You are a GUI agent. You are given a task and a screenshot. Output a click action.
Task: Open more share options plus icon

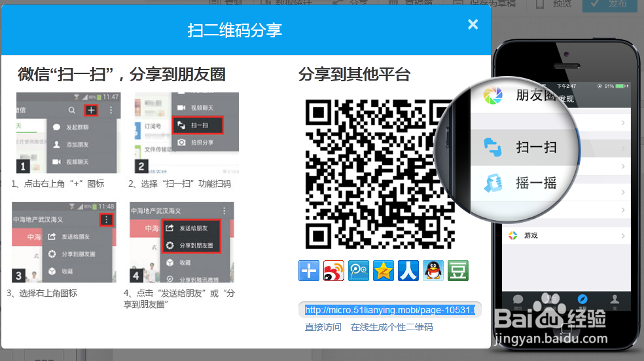coord(309,271)
